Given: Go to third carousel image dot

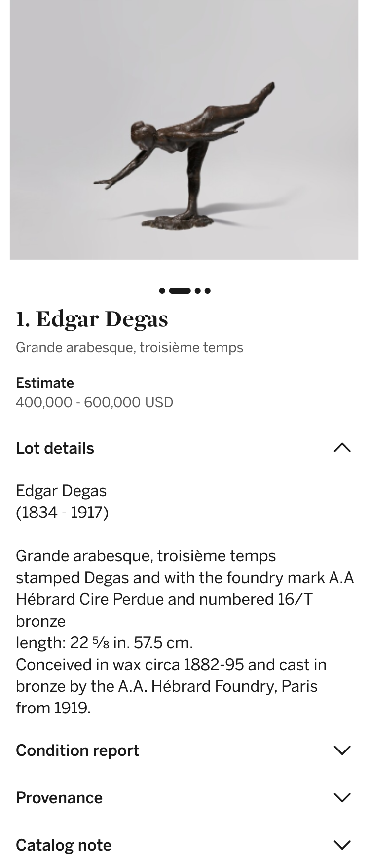Looking at the screenshot, I should (x=198, y=290).
